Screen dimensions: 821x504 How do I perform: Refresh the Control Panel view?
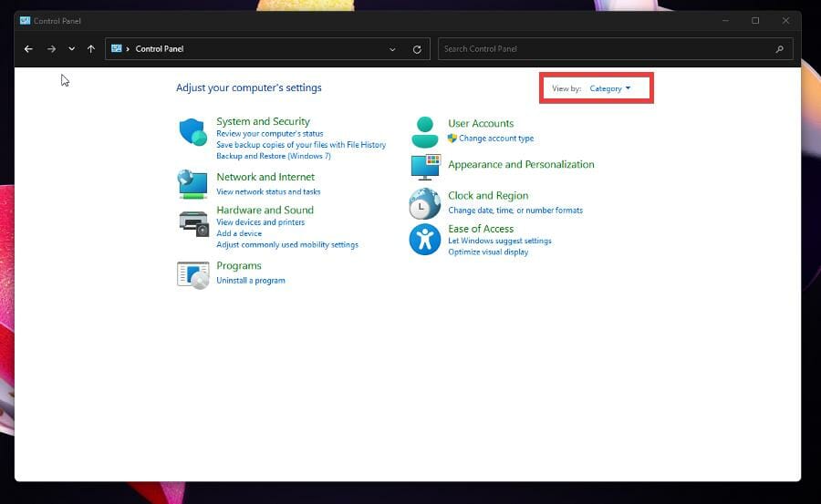[x=417, y=49]
